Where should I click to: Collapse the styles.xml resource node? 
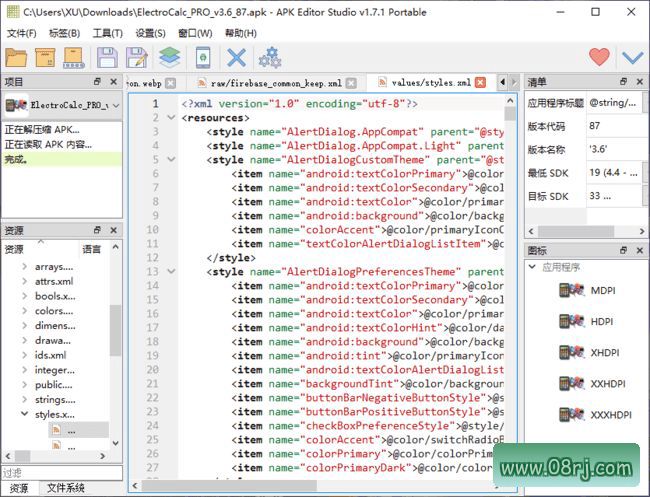pos(24,414)
